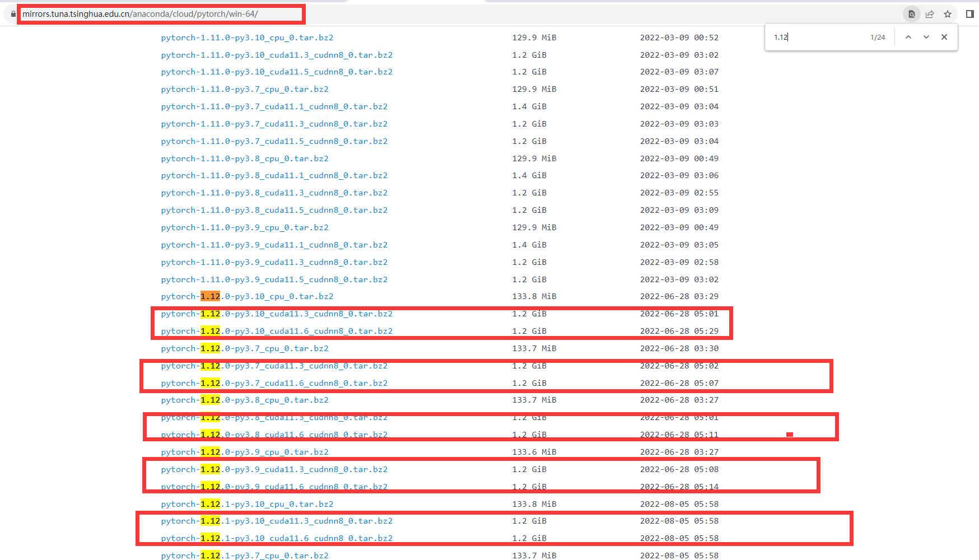Click pytorch-1.12.1-py3.7_cpu_0.tar.bz2 link
Viewport: 979px width, 560px height.
tap(245, 556)
